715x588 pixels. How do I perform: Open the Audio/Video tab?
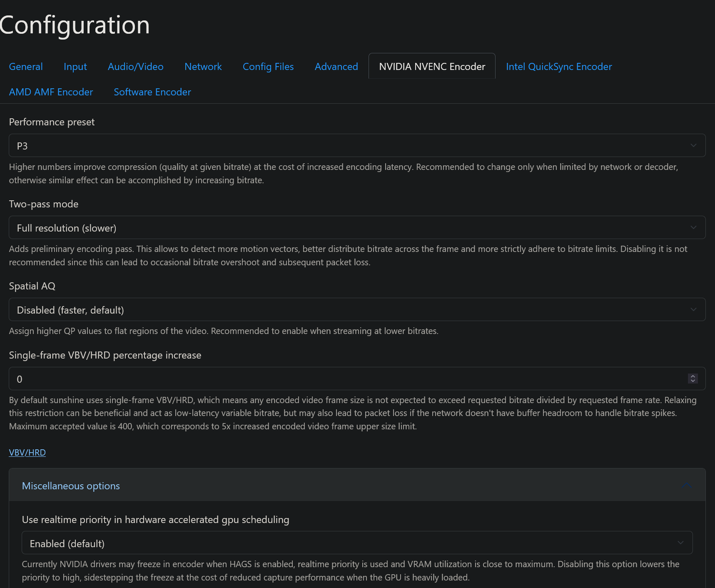(x=136, y=66)
